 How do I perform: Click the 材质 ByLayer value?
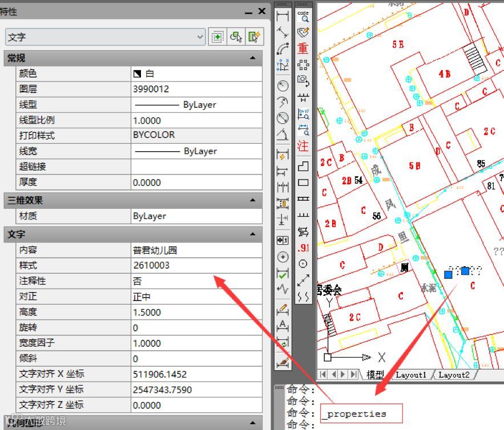click(196, 216)
